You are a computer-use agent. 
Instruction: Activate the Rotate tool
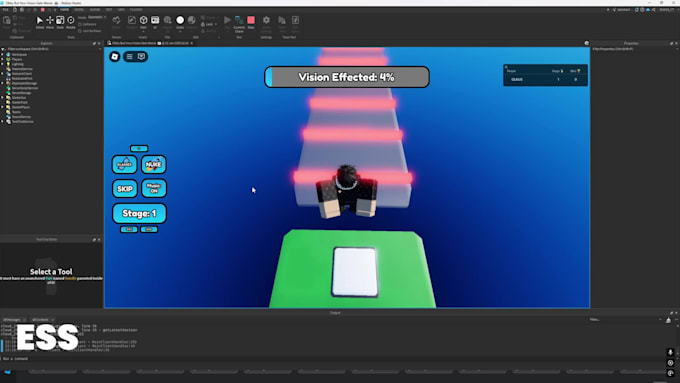71,22
